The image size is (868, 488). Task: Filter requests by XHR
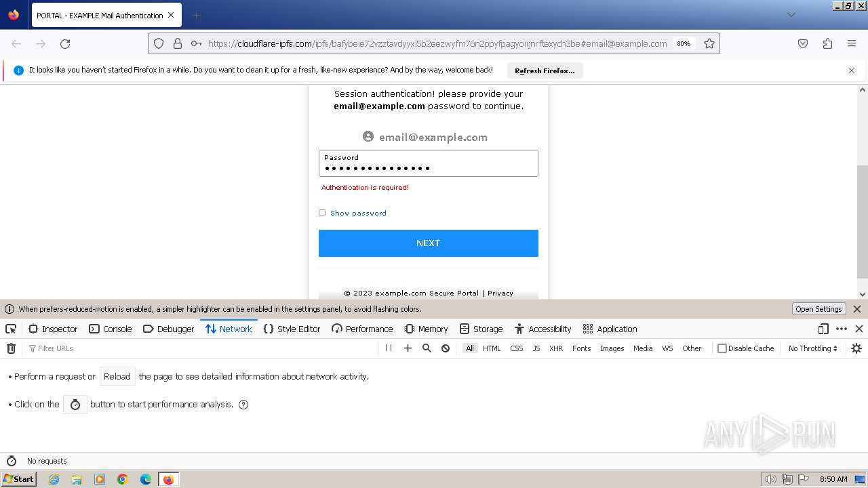coord(556,348)
